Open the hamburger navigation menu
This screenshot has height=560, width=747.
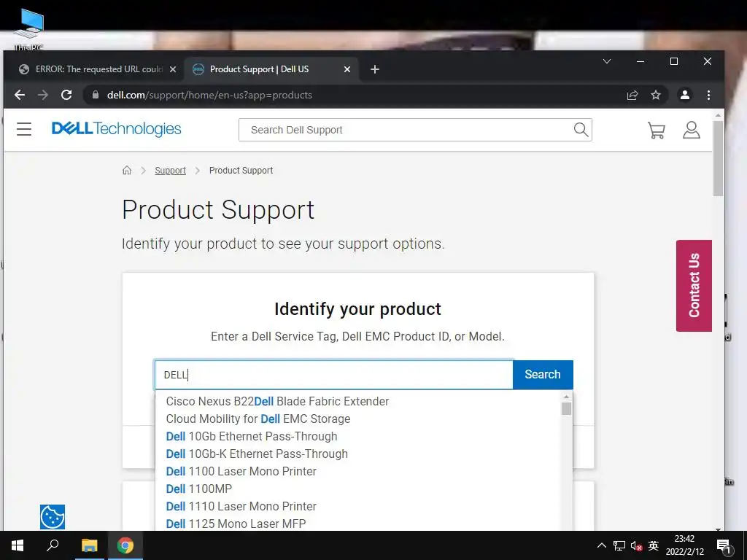click(x=24, y=129)
